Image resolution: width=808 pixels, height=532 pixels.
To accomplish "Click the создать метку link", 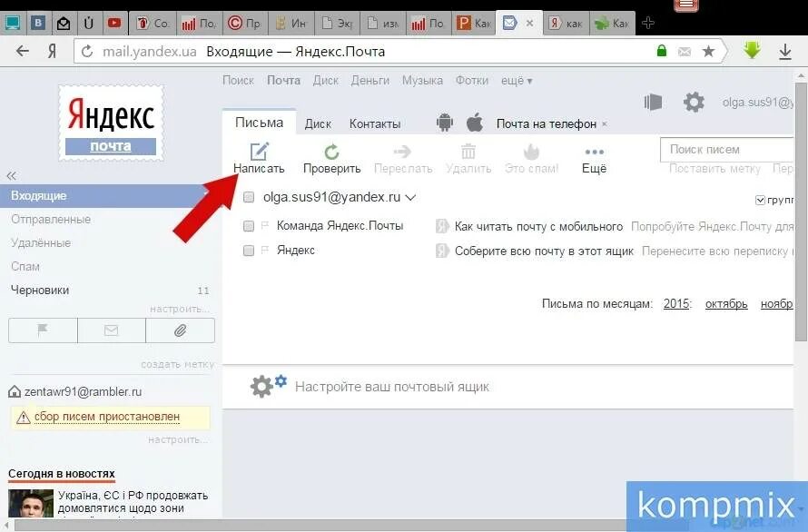I will [x=177, y=364].
